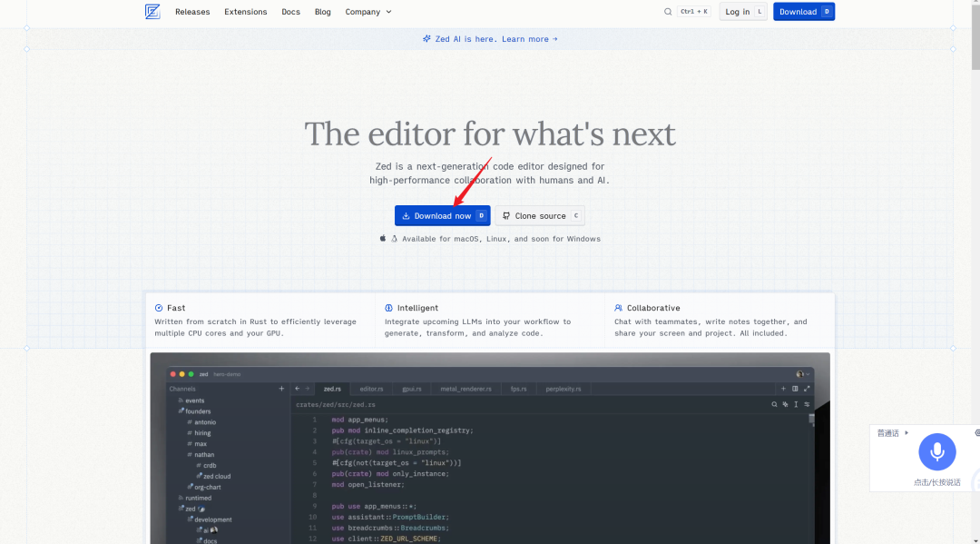The height and width of the screenshot is (544, 980).
Task: Click the blue microphone button
Action: coord(936,451)
